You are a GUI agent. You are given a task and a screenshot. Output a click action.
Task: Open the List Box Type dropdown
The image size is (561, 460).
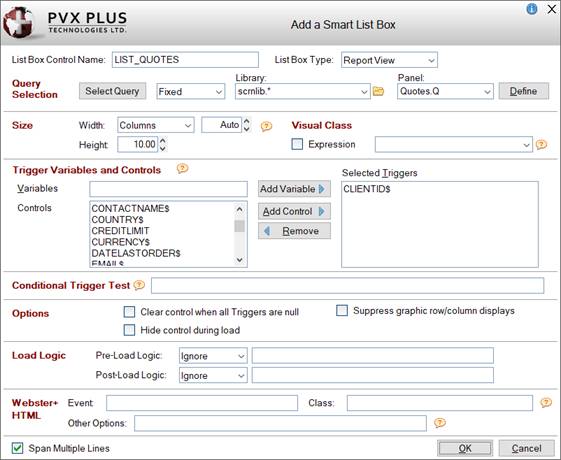(x=389, y=60)
